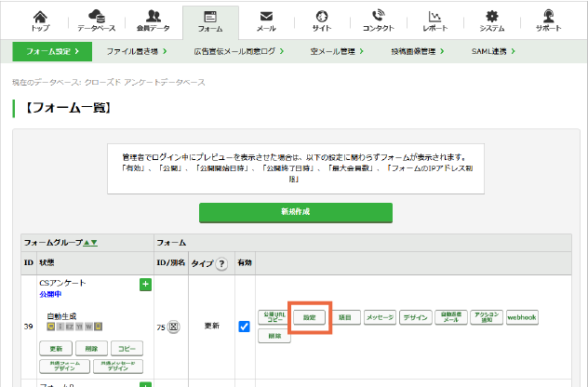Image resolution: width=588 pixels, height=387 pixels.
Task: Click the 更新 button in the CSアンケート group
Action: (x=56, y=349)
